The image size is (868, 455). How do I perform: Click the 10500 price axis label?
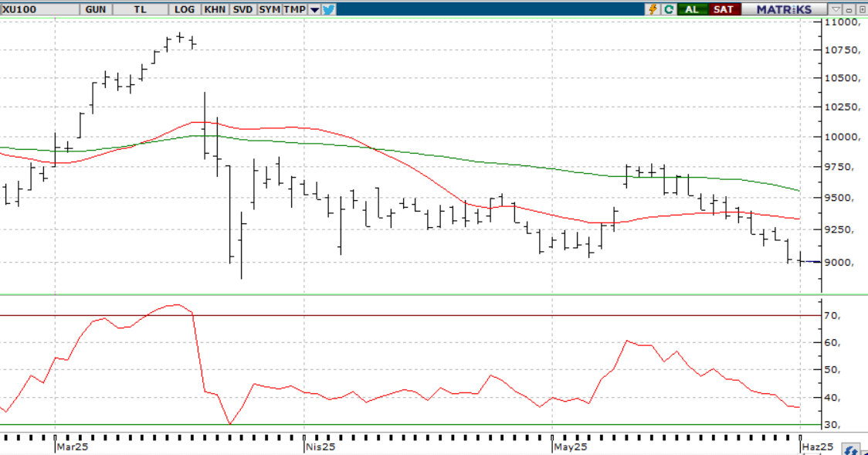pyautogui.click(x=842, y=78)
